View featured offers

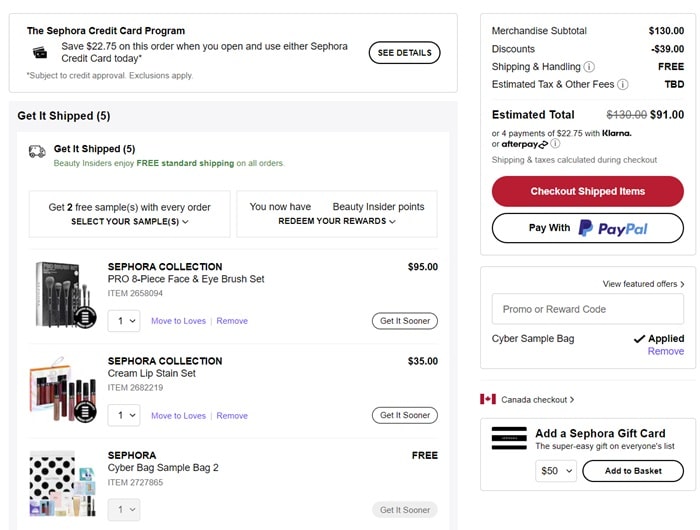click(x=644, y=284)
